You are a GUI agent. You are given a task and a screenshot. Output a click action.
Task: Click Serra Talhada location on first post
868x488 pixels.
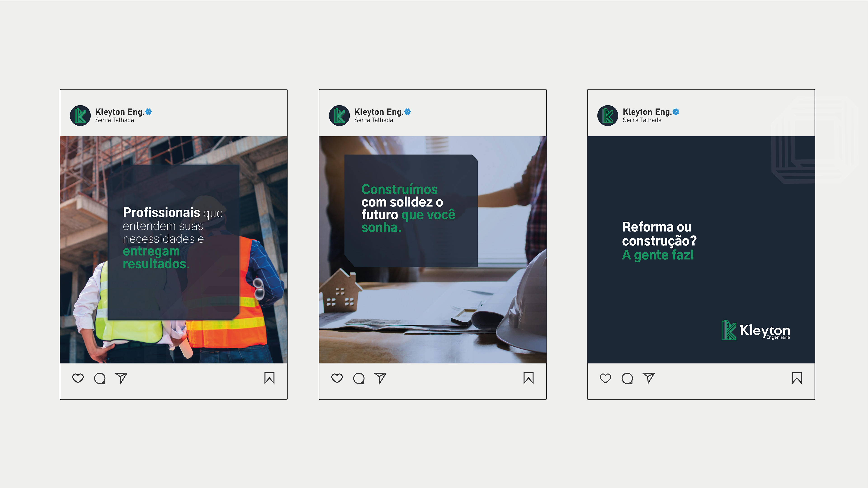click(x=115, y=120)
